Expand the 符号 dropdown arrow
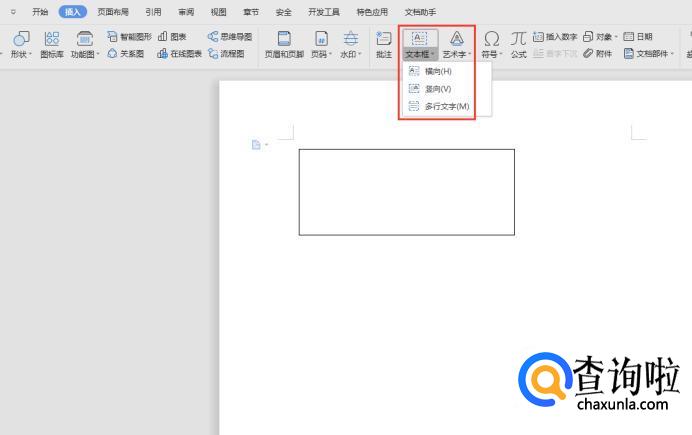This screenshot has width=692, height=435. pyautogui.click(x=501, y=54)
